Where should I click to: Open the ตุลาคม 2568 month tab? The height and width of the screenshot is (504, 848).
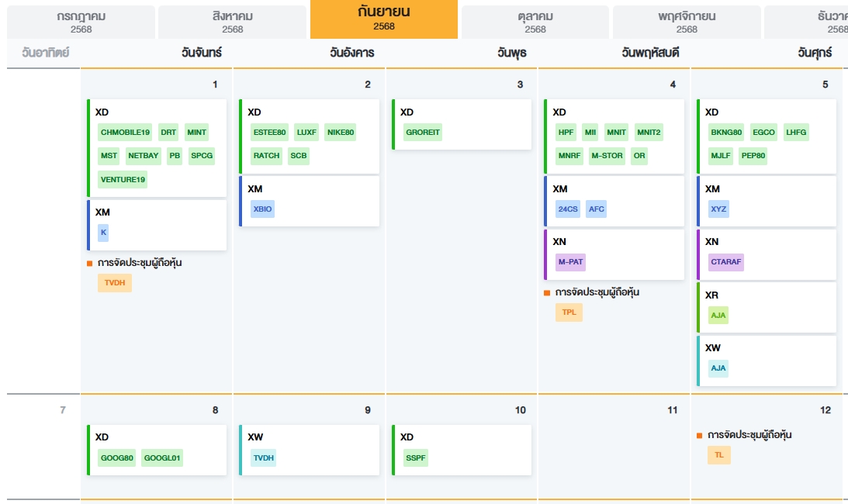coord(535,22)
